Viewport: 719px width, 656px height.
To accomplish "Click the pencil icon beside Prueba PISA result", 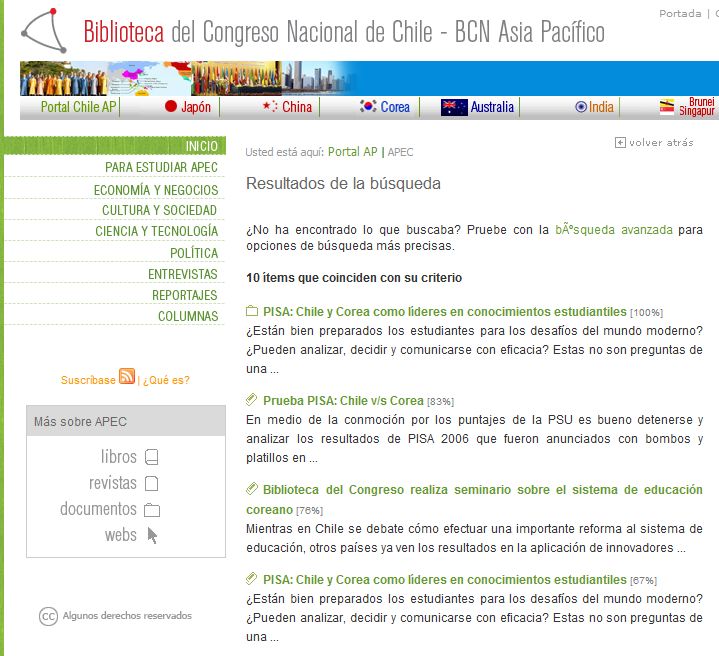I will (251, 400).
